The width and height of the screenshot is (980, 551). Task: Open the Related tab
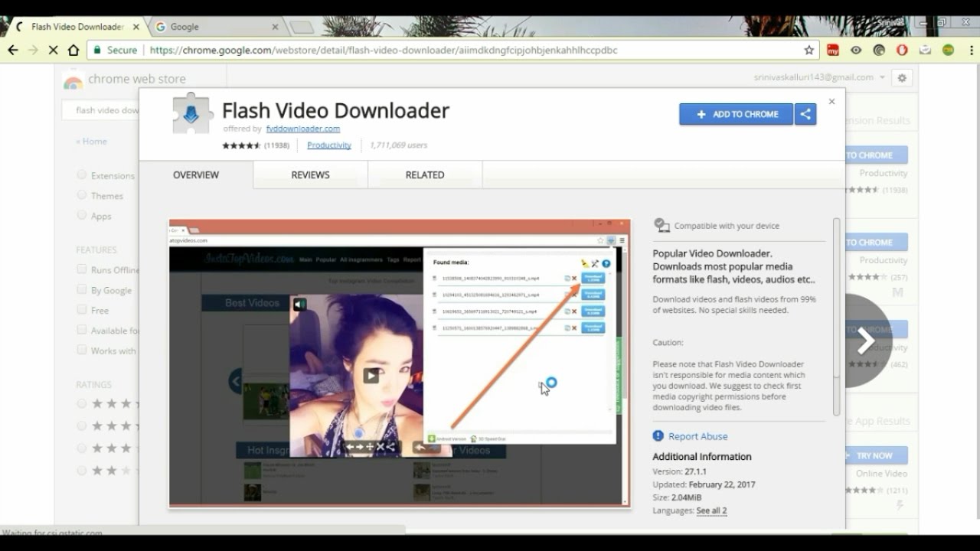pyautogui.click(x=425, y=174)
